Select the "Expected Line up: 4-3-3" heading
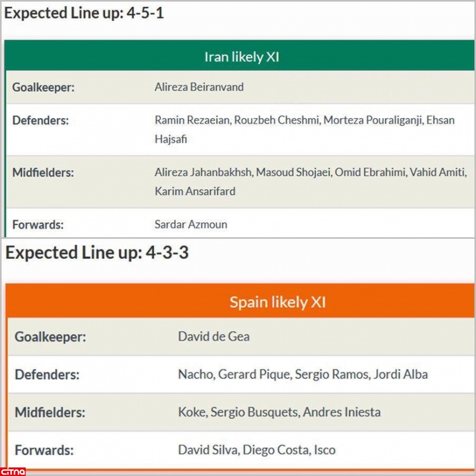This screenshot has width=476, height=476. click(x=97, y=253)
